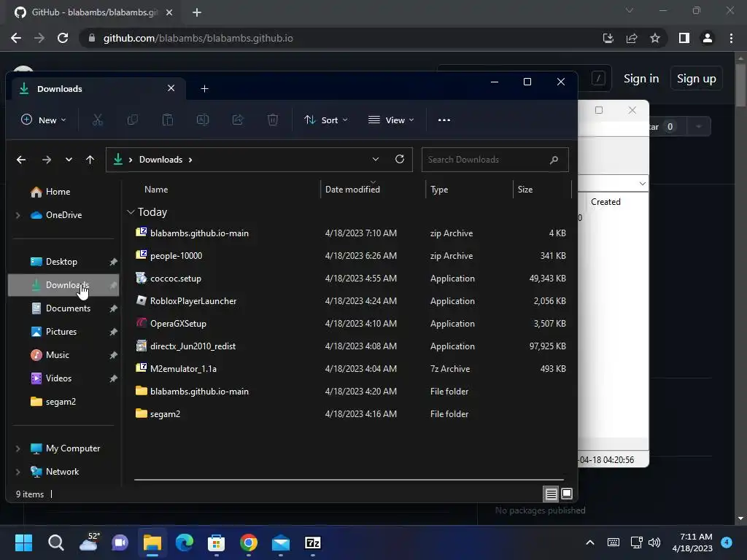Viewport: 747px width, 560px height.
Task: Open the View options dropdown
Action: click(x=391, y=120)
